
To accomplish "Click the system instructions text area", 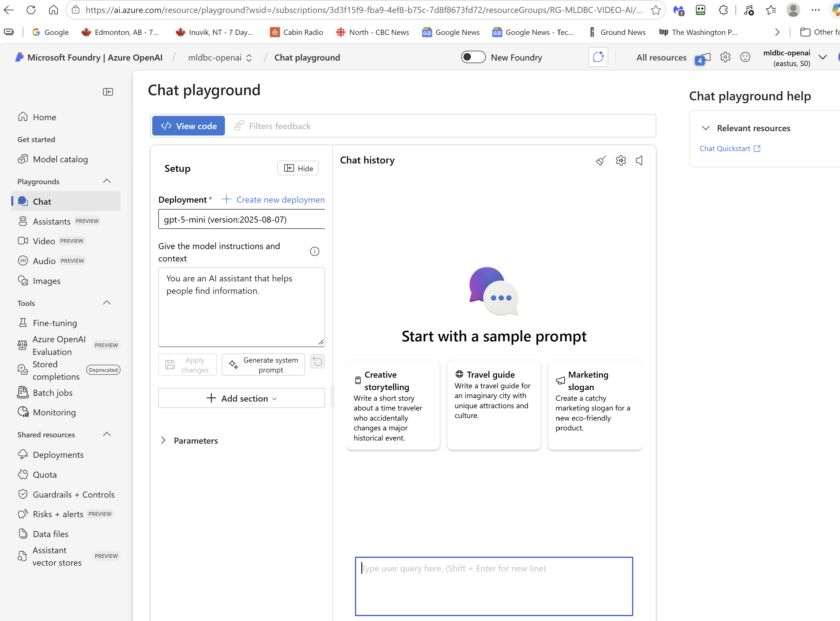I will click(x=241, y=307).
